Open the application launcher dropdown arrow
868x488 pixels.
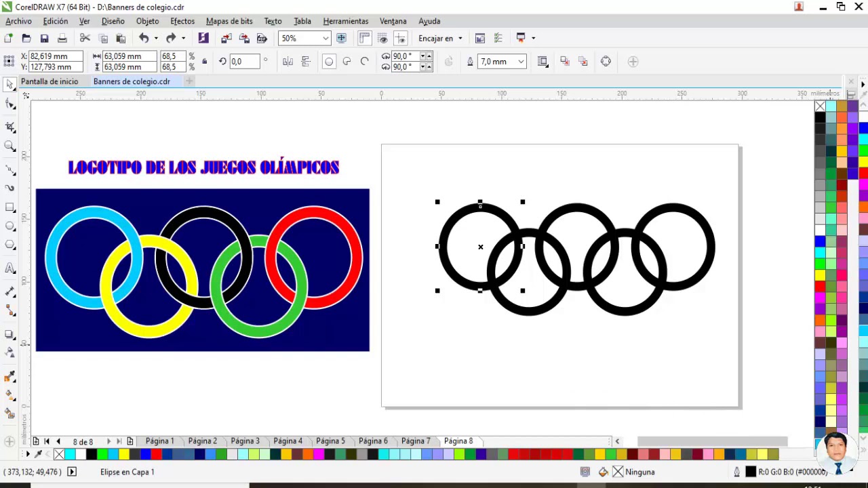(x=533, y=38)
